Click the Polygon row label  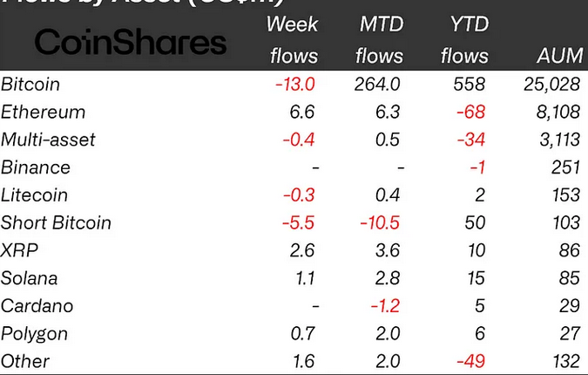click(35, 333)
